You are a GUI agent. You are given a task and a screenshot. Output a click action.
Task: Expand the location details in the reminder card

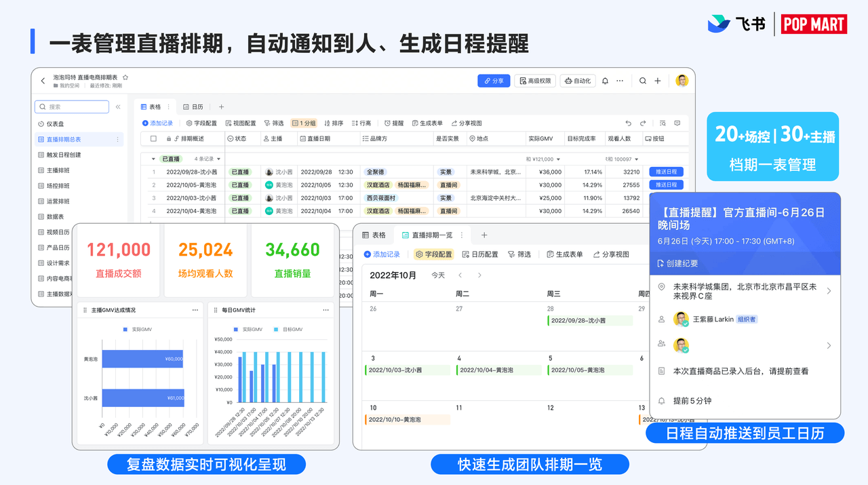(x=829, y=291)
